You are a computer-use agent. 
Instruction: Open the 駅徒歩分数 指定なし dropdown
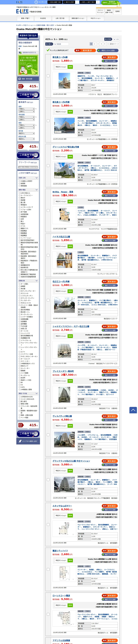click(27, 139)
